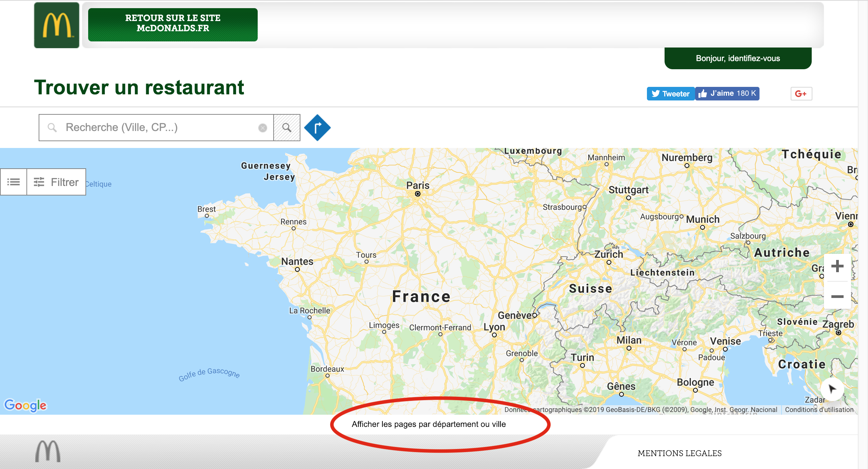Viewport: 868px width, 469px height.
Task: Click the Tours label on the map
Action: (x=366, y=255)
